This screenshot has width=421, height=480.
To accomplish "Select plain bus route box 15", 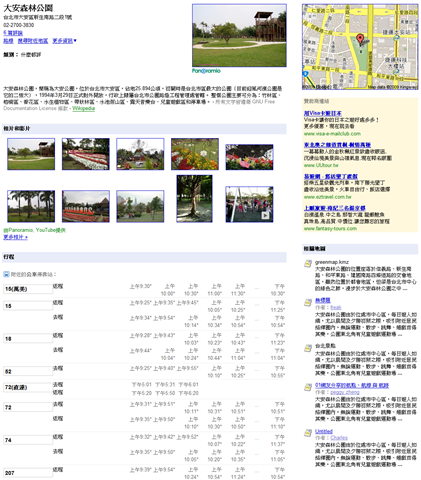I will tap(28, 306).
